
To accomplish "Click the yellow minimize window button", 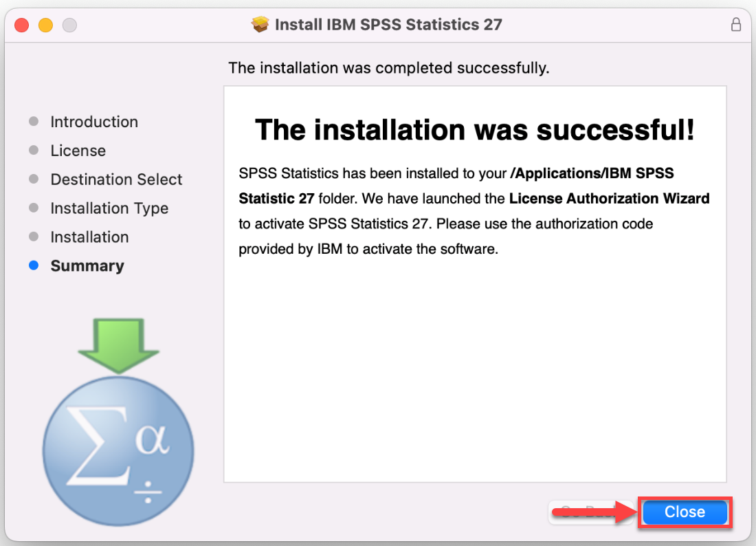I will (x=46, y=25).
